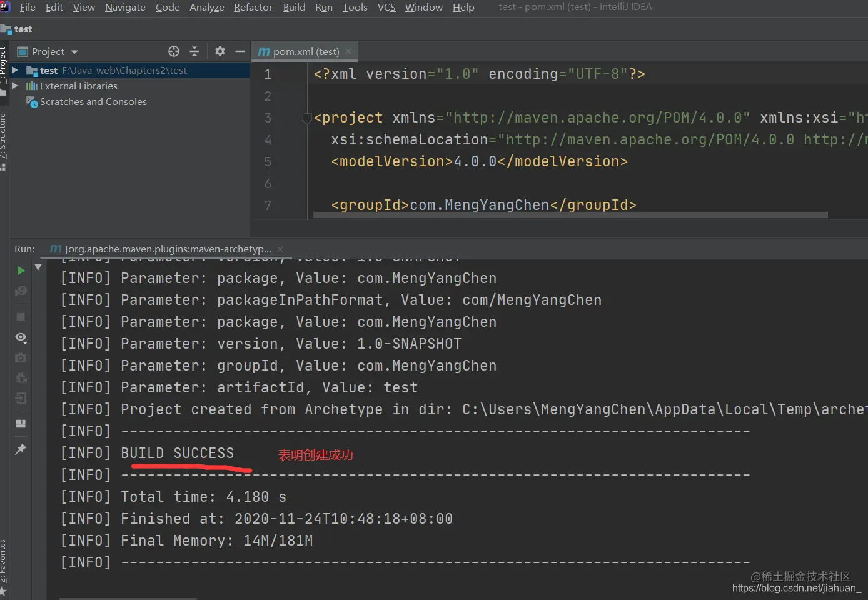Close the maven-archetype Run tab
868x600 pixels.
tap(280, 249)
